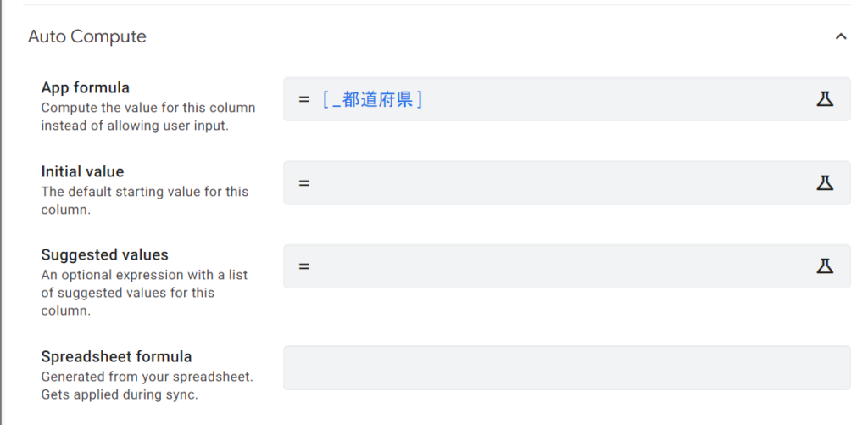868x425 pixels.
Task: Click the equals sign in Suggested values
Action: point(304,266)
